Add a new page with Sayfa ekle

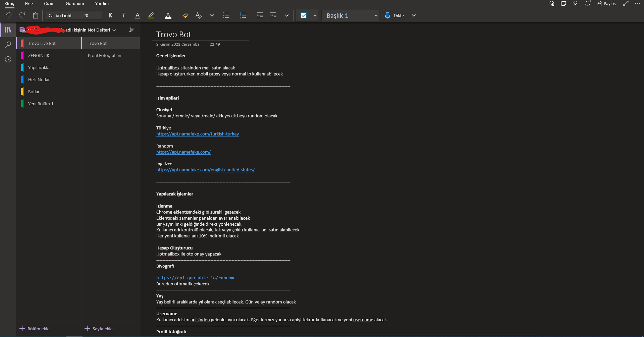coord(99,329)
